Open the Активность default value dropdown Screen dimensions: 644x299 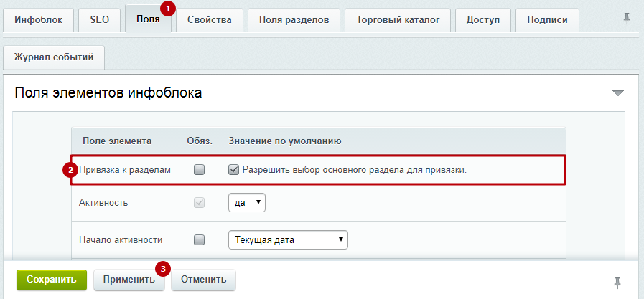(246, 203)
